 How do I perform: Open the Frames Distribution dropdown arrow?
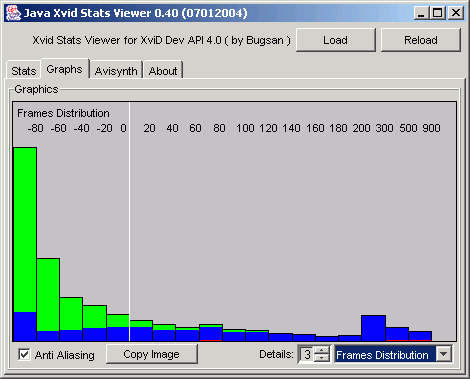tap(444, 354)
